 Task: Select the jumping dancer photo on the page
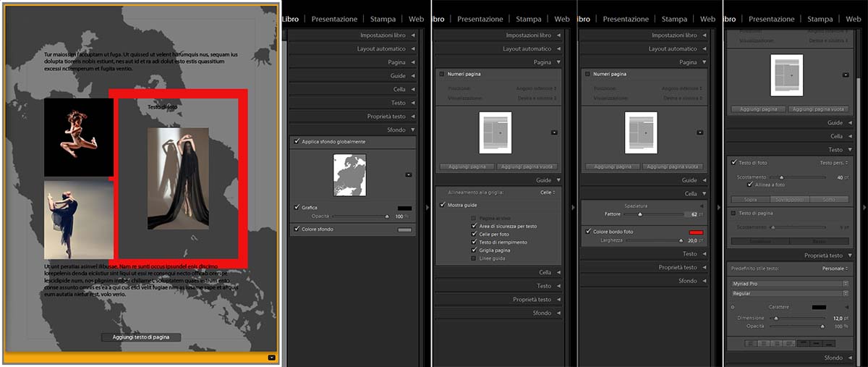pos(79,138)
